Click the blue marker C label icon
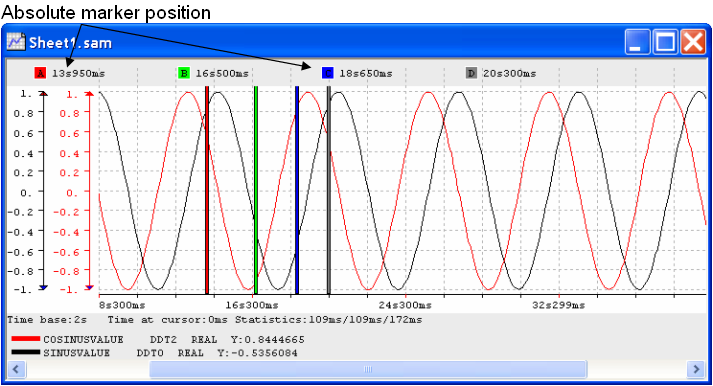Viewport: 713px width, 386px height. click(327, 73)
